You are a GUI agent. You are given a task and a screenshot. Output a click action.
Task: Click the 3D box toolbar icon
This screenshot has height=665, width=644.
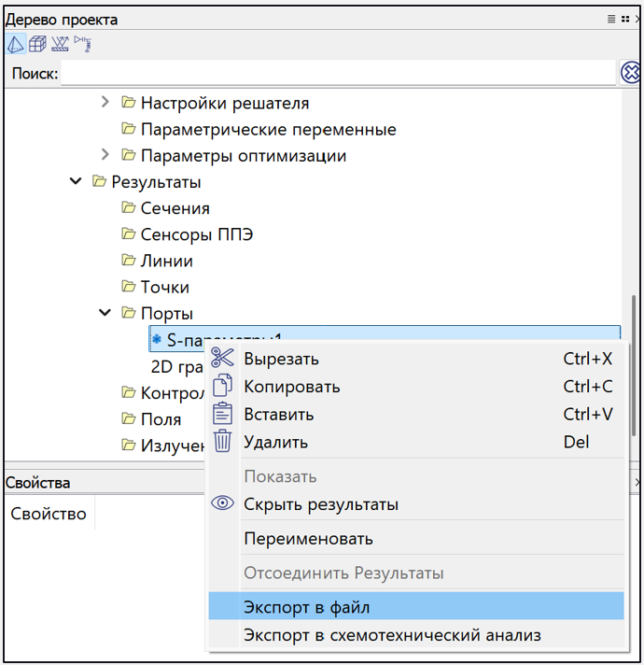coord(37,44)
